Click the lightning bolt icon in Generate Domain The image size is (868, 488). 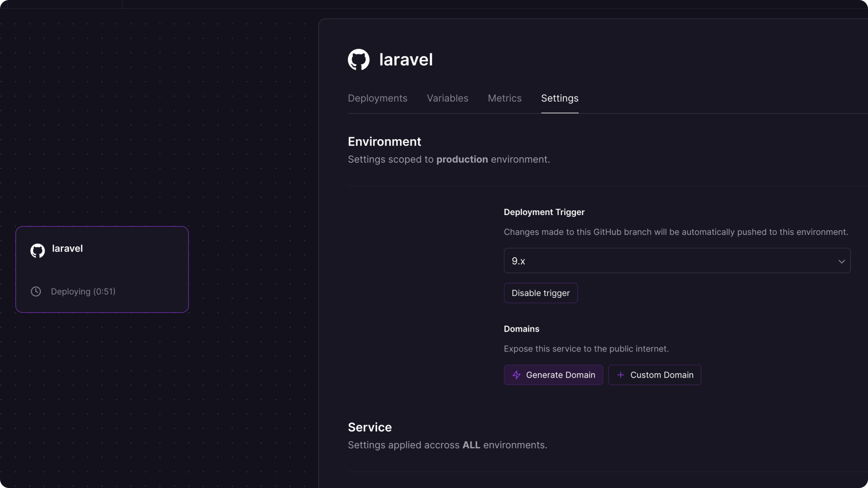point(516,375)
